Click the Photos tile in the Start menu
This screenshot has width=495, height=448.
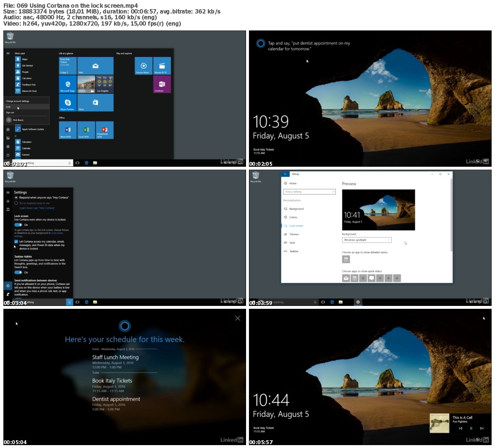click(86, 84)
